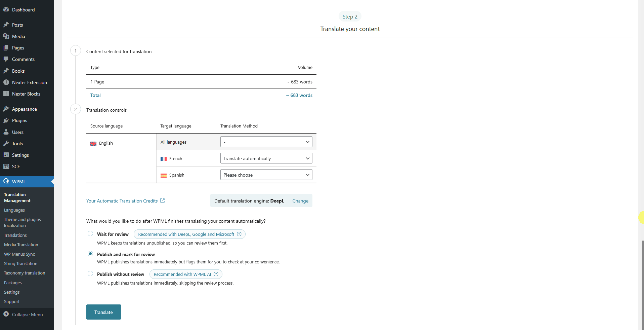Click the Plugins sidebar icon

point(7,120)
